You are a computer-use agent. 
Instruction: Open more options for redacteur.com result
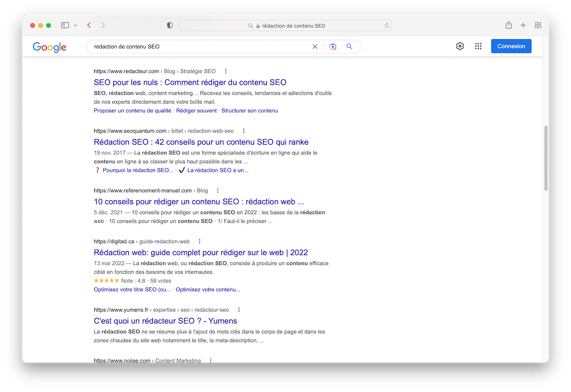click(226, 71)
